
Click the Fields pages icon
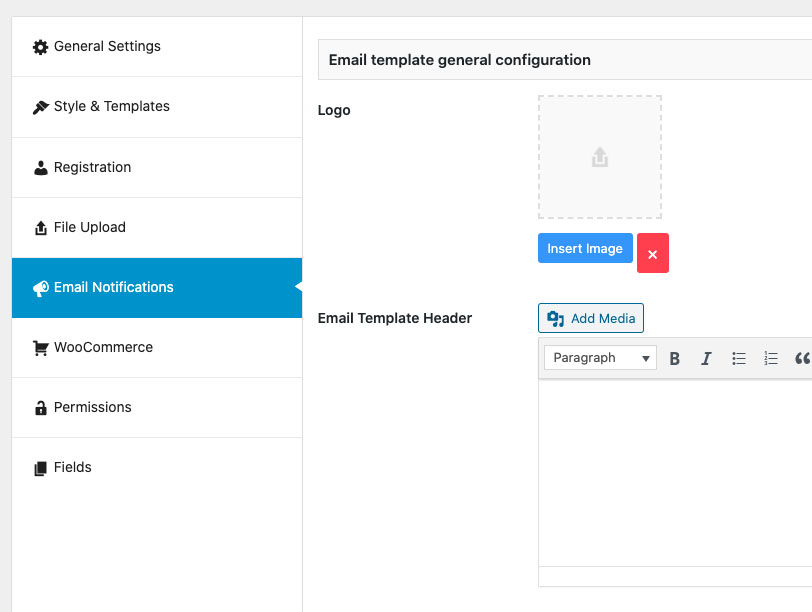[40, 469]
